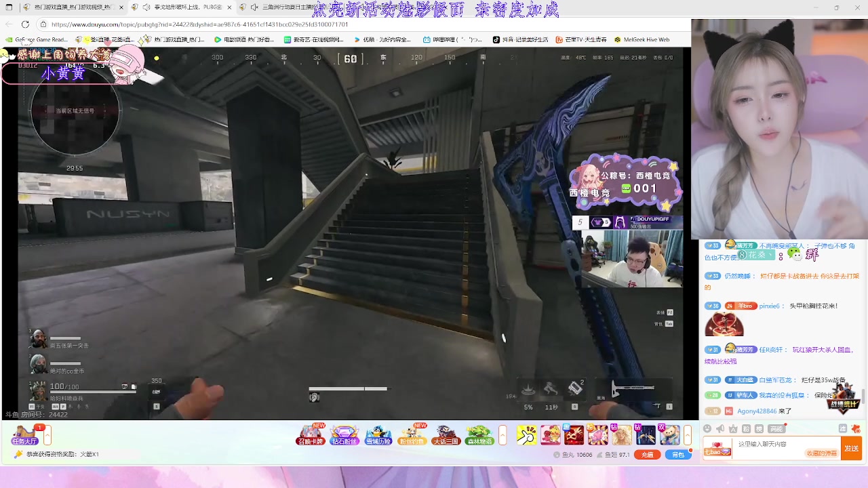Open the 高能 chat option
This screenshot has height=488, width=868.
[776, 428]
